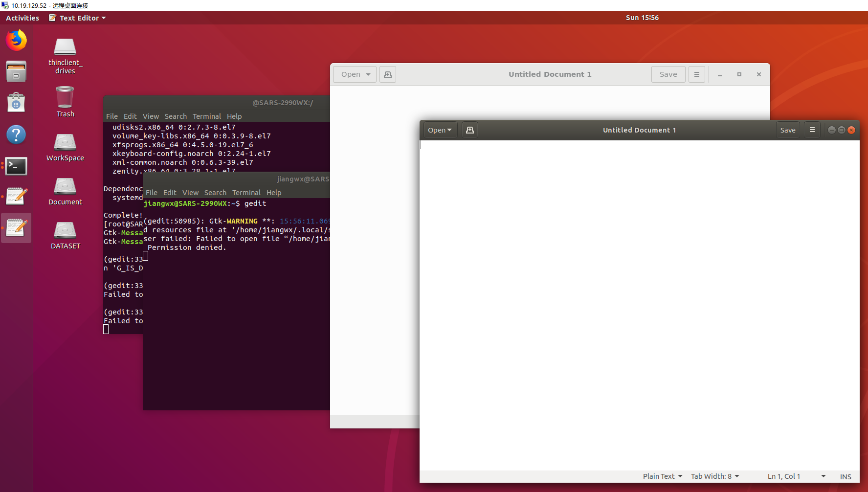868x492 pixels.
Task: Focus the @SARS-2990WX:/ terminal title bar
Action: [x=217, y=103]
